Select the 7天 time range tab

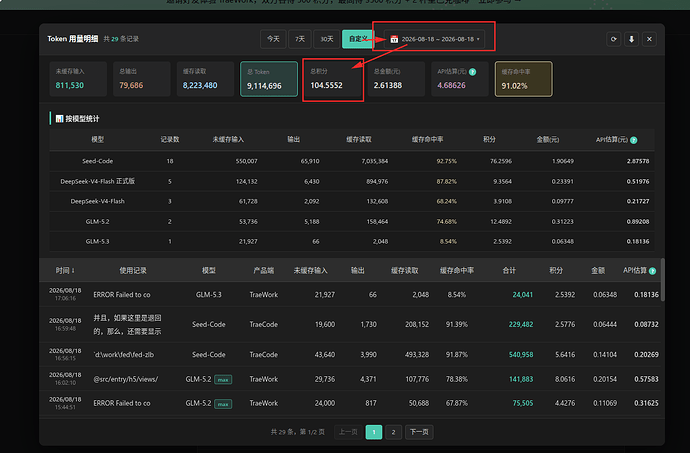(300, 39)
